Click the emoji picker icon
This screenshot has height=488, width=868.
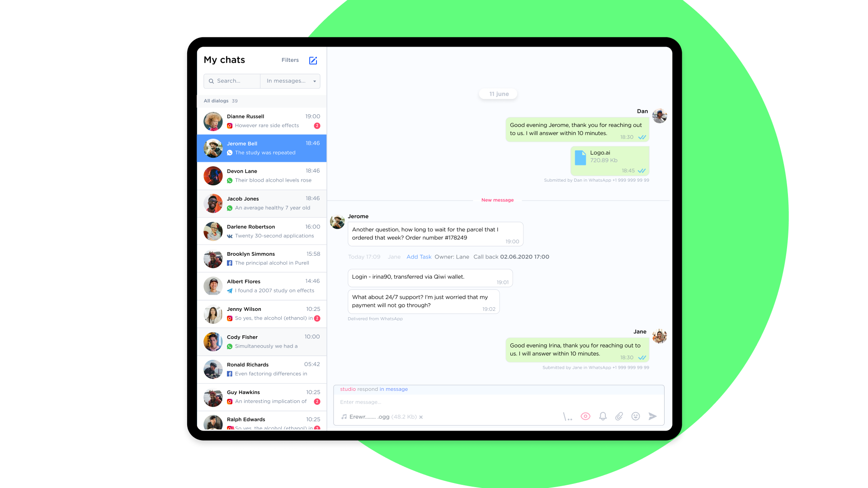[636, 416]
